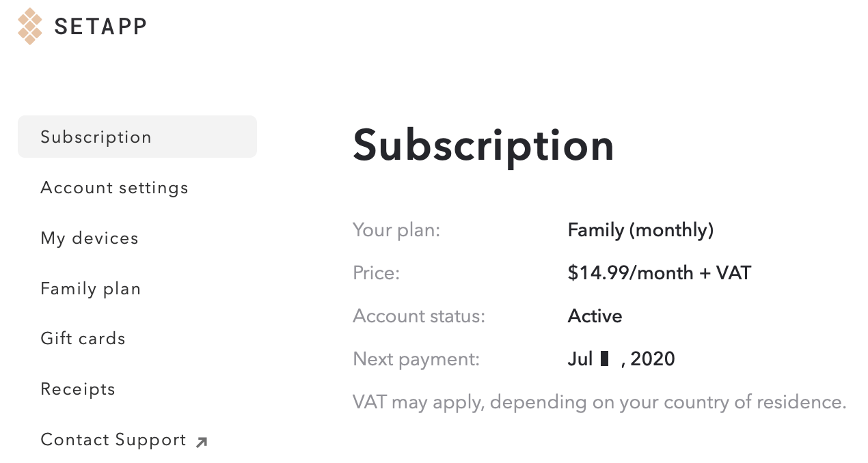Click the Active account status value
The image size is (868, 463).
click(595, 316)
